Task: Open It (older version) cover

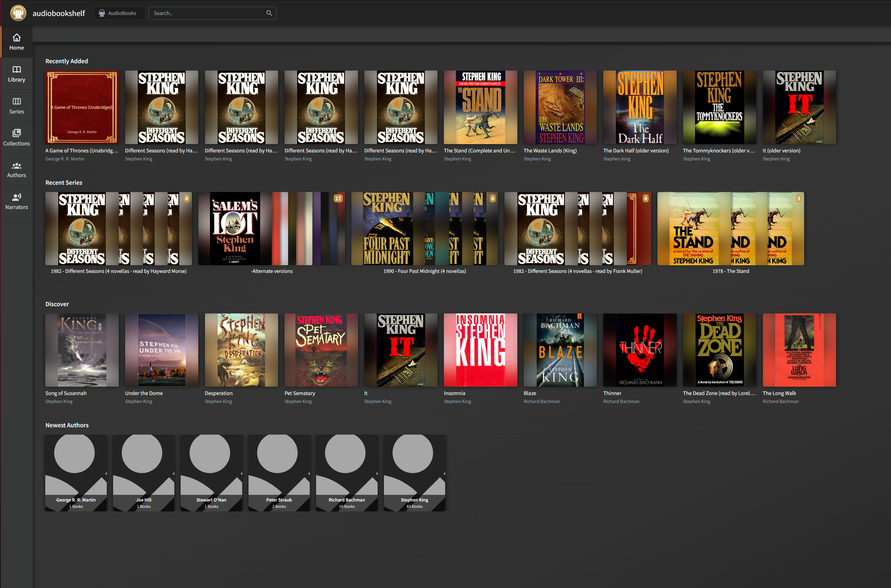Action: [x=799, y=107]
